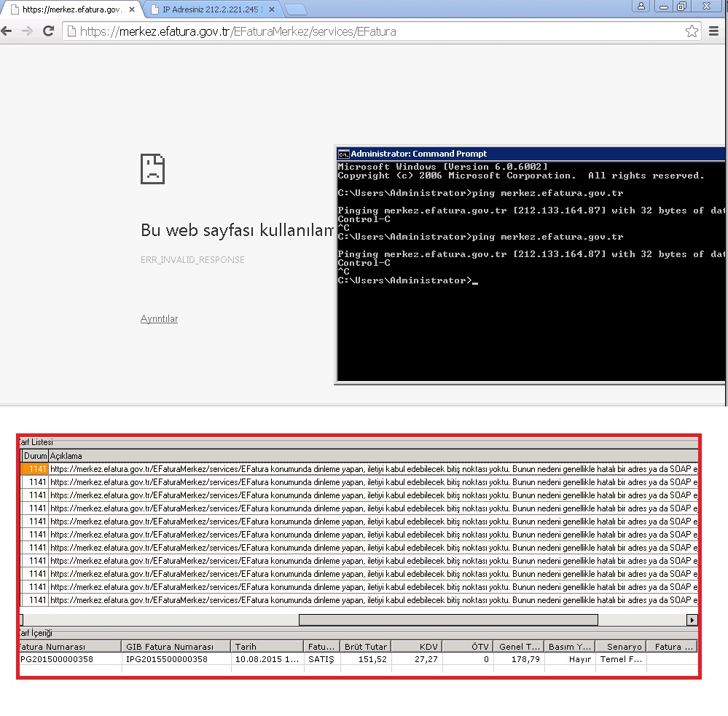Image resolution: width=728 pixels, height=716 pixels.
Task: Click the right scroll arrow in list
Action: 692,620
